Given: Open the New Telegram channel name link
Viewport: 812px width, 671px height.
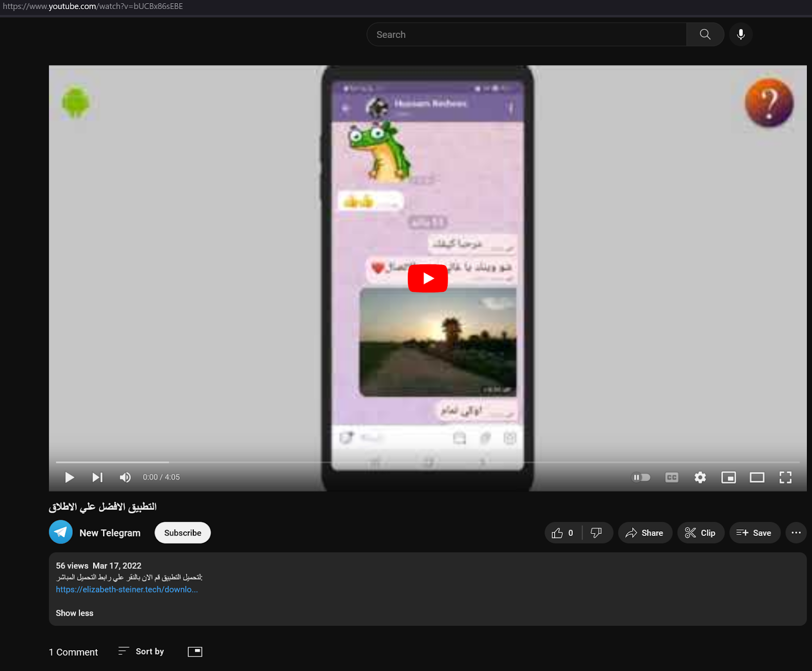Looking at the screenshot, I should [110, 533].
